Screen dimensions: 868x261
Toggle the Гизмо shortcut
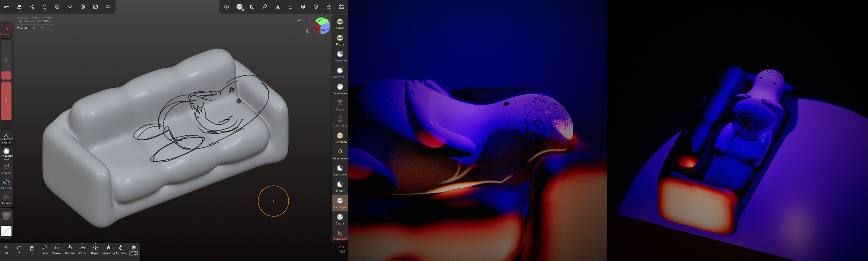pyautogui.click(x=6, y=199)
